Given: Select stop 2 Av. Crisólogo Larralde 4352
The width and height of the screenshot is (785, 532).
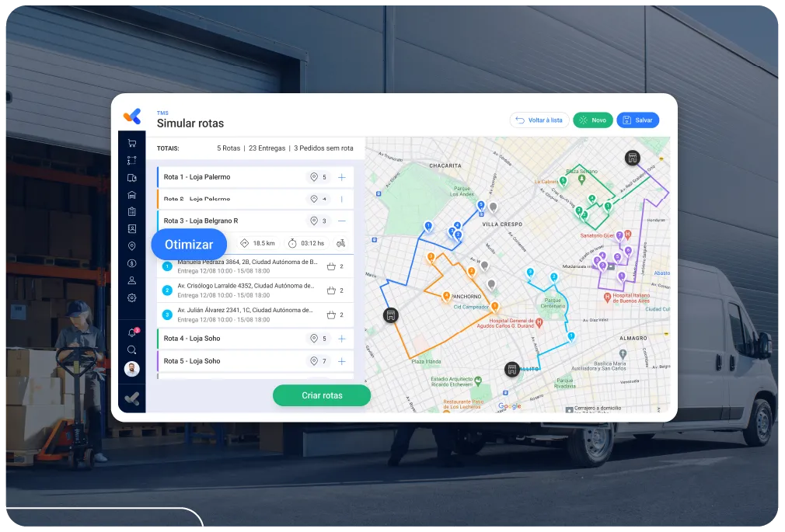Looking at the screenshot, I should (256, 290).
